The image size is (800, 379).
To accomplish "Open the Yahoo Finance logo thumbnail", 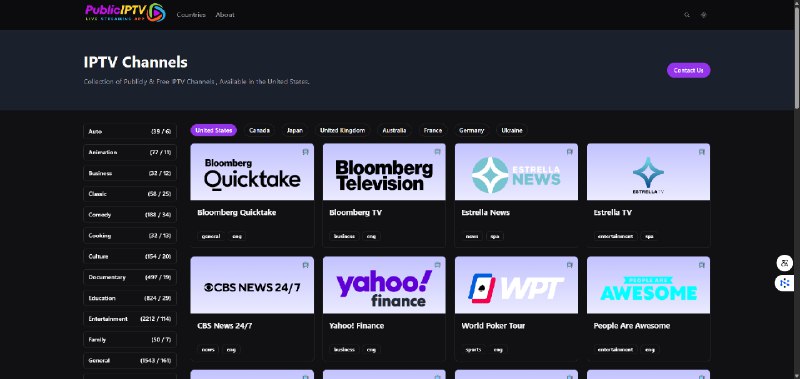I will (x=384, y=285).
